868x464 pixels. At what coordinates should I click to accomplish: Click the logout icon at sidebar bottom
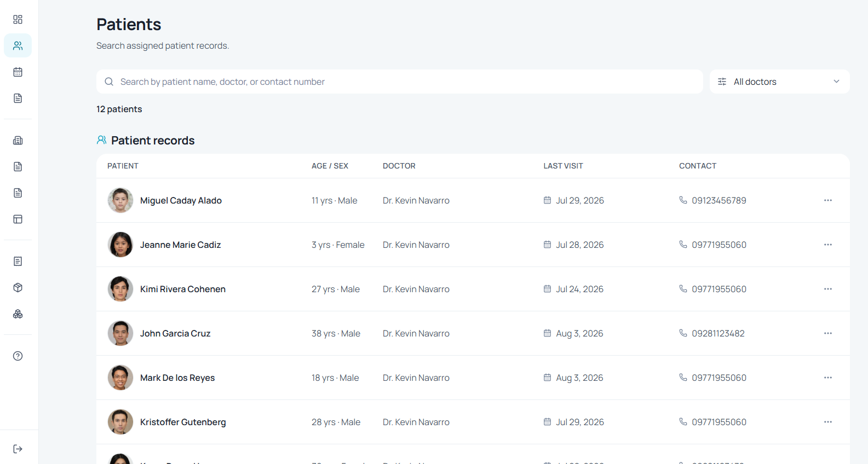point(18,449)
